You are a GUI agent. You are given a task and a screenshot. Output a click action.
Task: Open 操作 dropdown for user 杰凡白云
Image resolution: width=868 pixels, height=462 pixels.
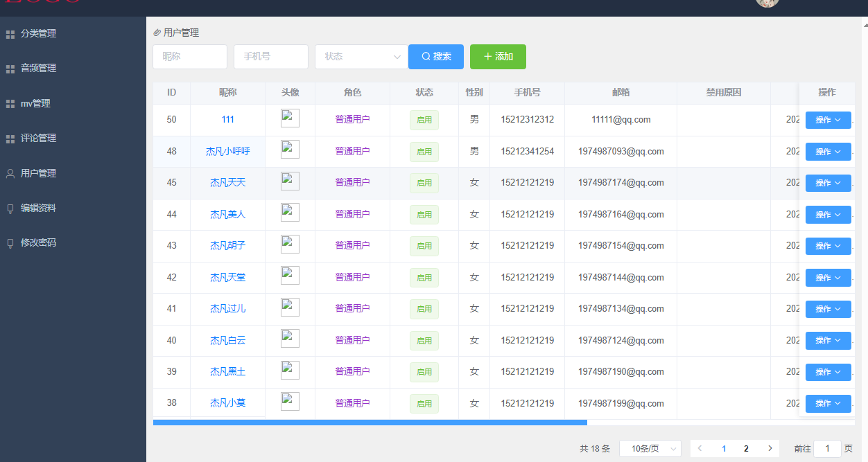pos(828,340)
